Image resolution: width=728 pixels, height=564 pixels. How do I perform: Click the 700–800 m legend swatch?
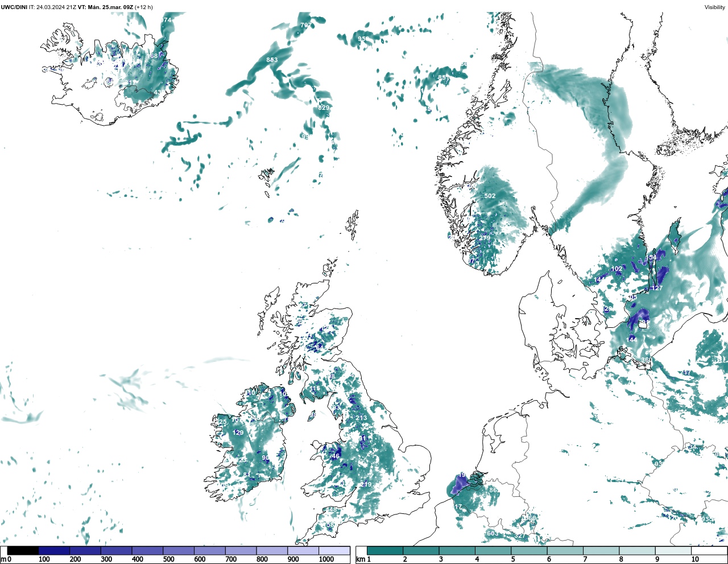click(241, 550)
